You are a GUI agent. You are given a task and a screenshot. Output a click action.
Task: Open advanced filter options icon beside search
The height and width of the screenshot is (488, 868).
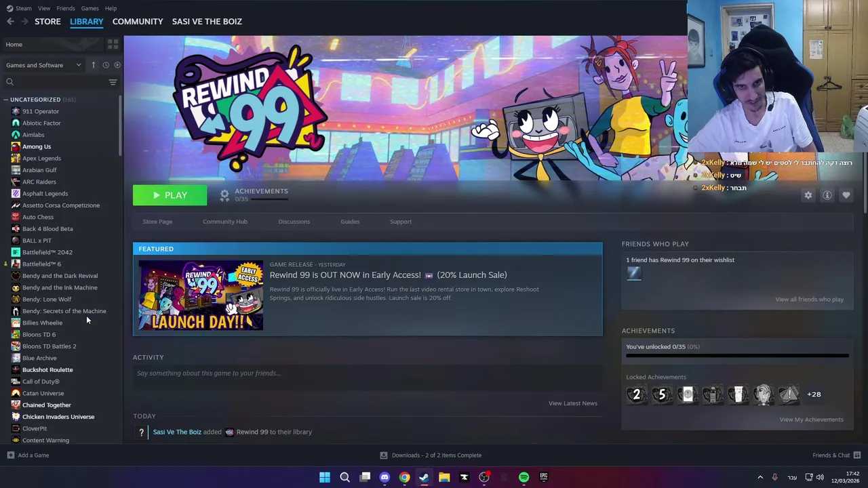tap(113, 82)
